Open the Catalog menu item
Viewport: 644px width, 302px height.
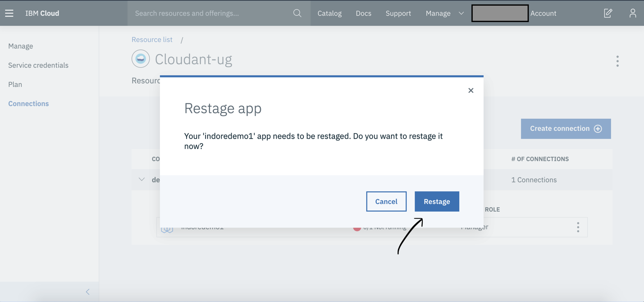coord(329,13)
